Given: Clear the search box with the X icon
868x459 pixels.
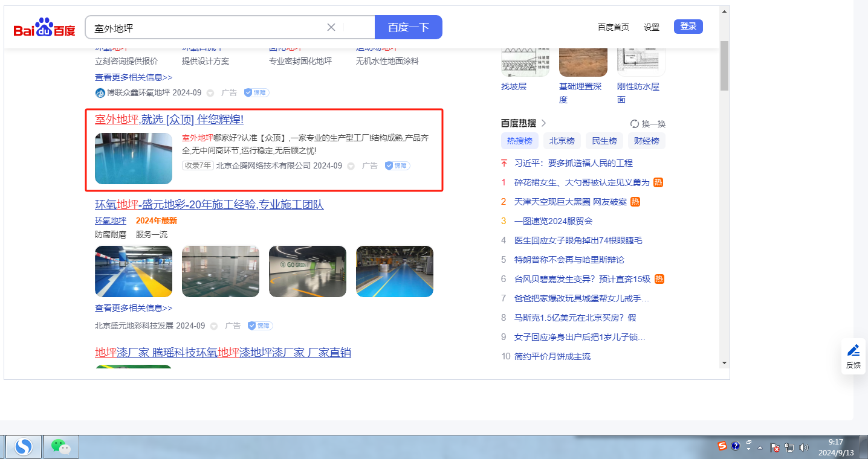Looking at the screenshot, I should tap(331, 27).
